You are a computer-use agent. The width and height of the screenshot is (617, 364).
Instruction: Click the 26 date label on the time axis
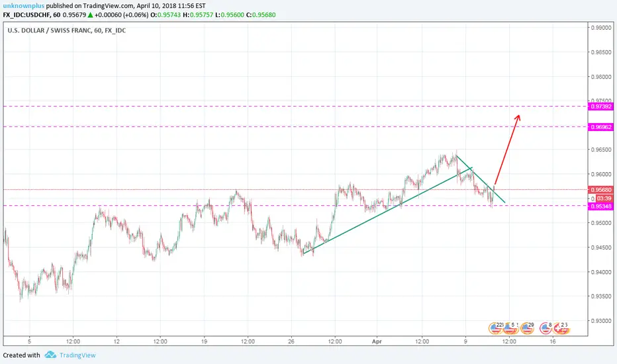(x=291, y=341)
